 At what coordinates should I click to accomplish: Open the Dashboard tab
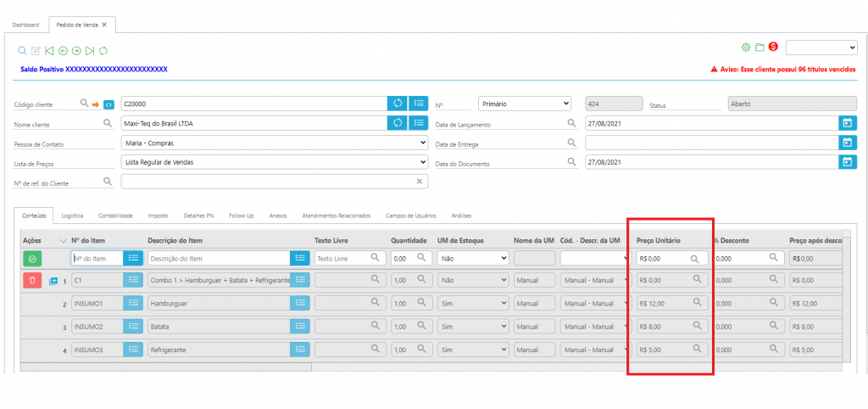pos(25,25)
